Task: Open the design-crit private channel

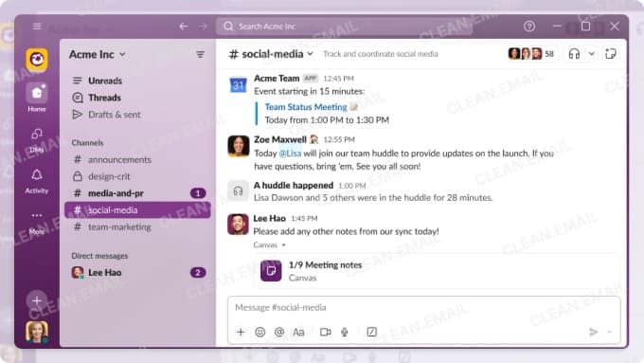Action: pyautogui.click(x=137, y=176)
